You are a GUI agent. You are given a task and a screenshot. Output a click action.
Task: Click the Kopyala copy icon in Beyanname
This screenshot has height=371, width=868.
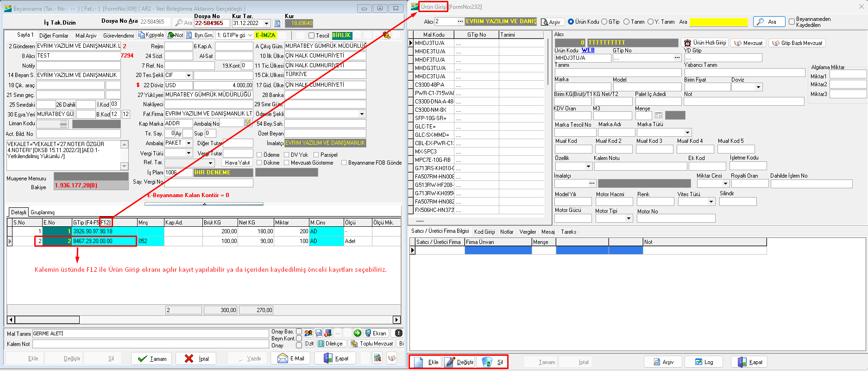141,35
